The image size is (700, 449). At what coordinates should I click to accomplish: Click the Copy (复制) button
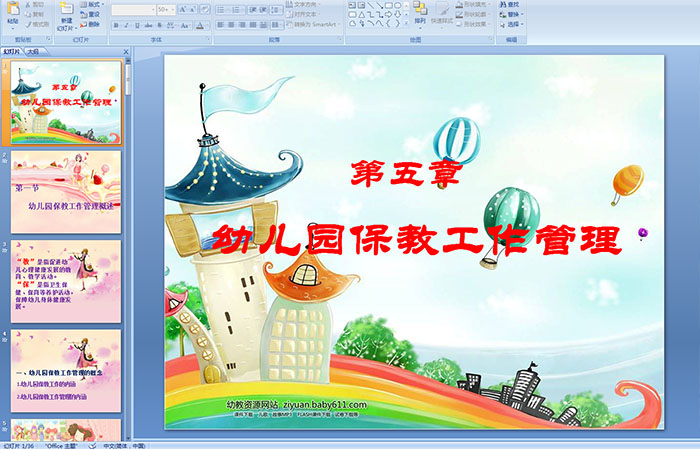(x=35, y=14)
